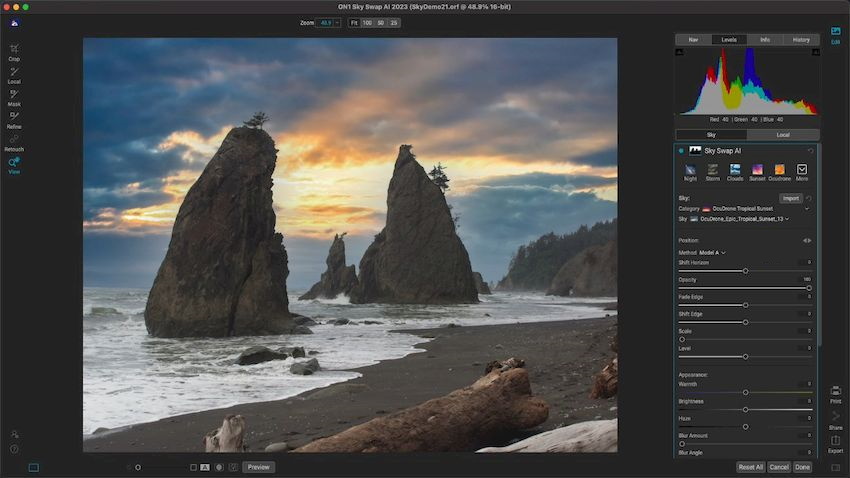The width and height of the screenshot is (850, 478).
Task: Toggle the Sky Swap AI filter on/off dot
Action: click(x=681, y=151)
